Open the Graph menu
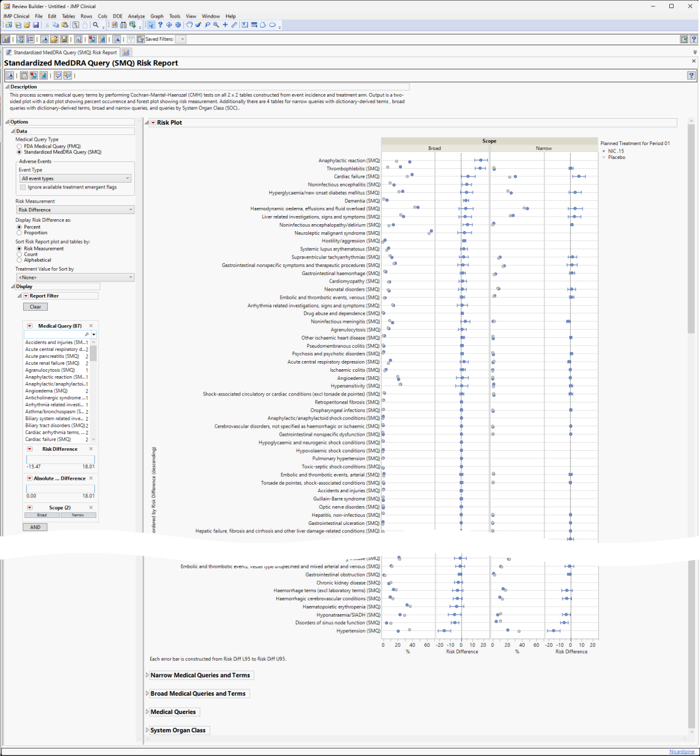The image size is (700, 756). point(157,16)
